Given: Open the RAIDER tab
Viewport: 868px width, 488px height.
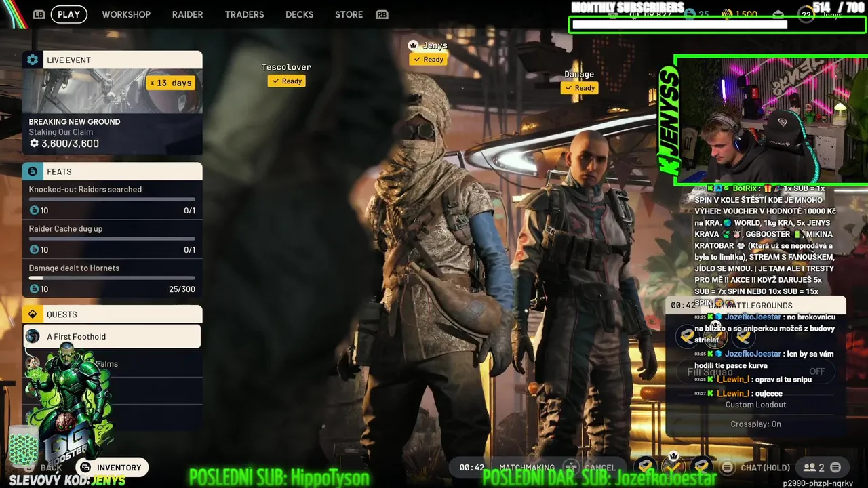Looking at the screenshot, I should (188, 14).
